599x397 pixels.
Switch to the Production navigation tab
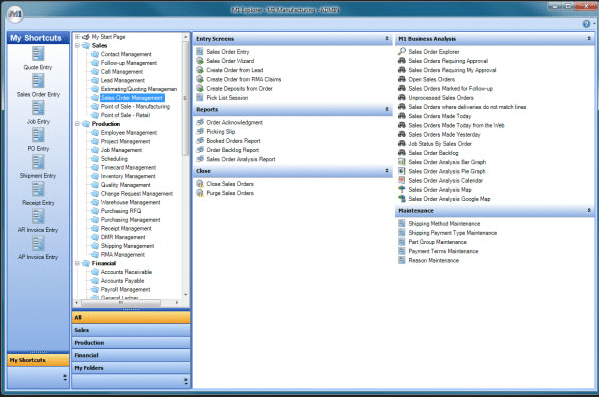pos(131,343)
